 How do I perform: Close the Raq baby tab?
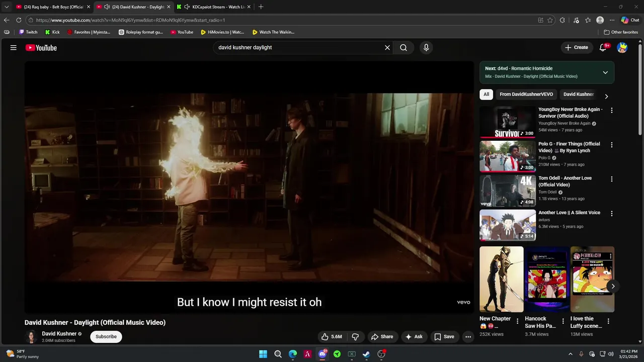pyautogui.click(x=89, y=7)
